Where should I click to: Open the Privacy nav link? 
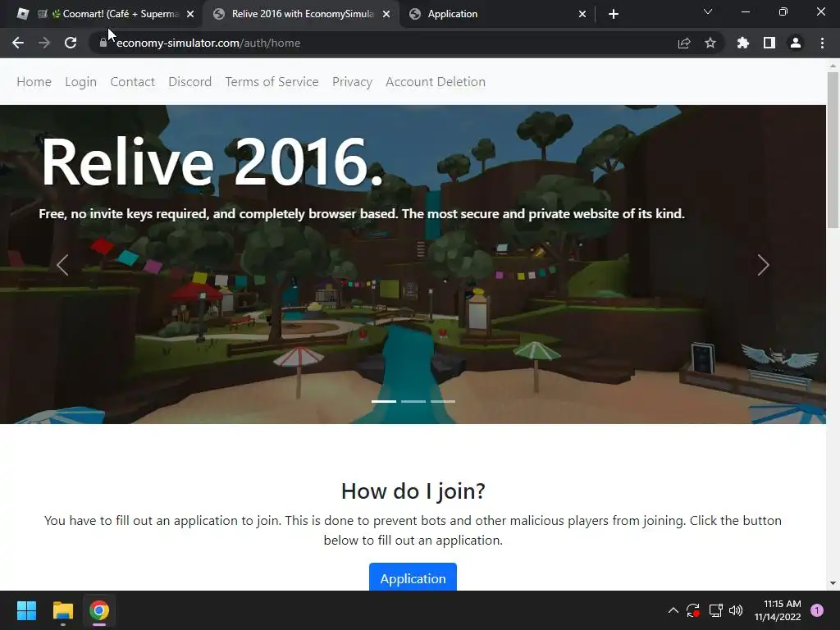point(352,82)
